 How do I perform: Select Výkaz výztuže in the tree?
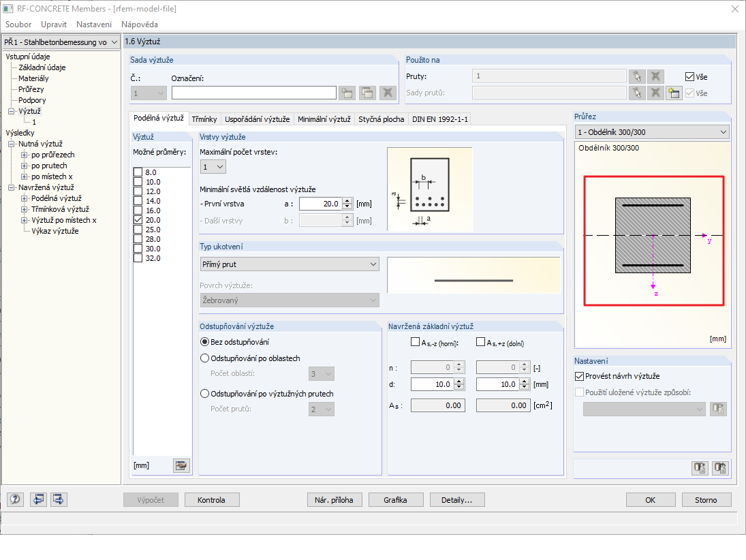coord(55,231)
